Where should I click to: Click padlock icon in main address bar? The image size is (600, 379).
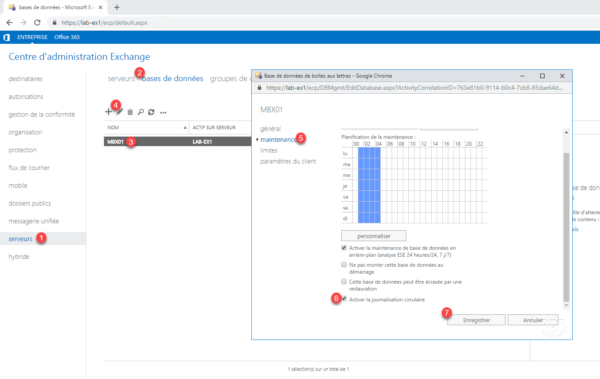click(54, 23)
